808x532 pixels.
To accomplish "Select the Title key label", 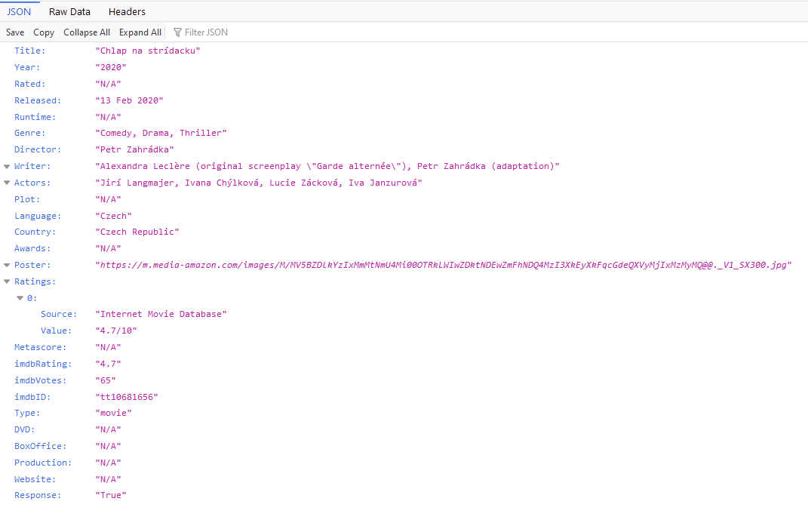I will click(29, 51).
